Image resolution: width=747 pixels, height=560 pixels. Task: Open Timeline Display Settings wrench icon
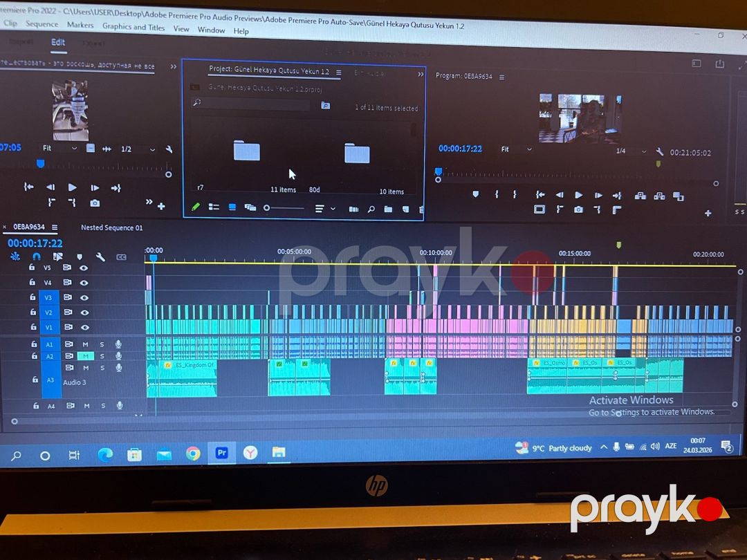click(100, 257)
